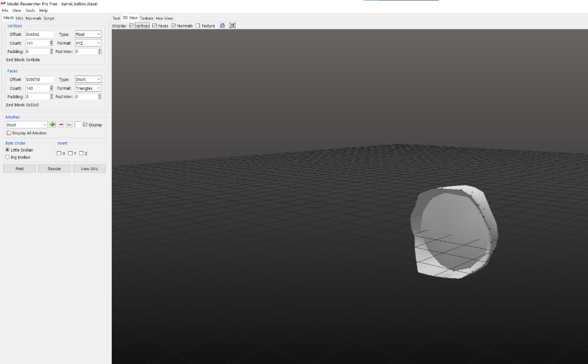Click the rename mesh icon
The image size is (588, 364).
(x=69, y=125)
